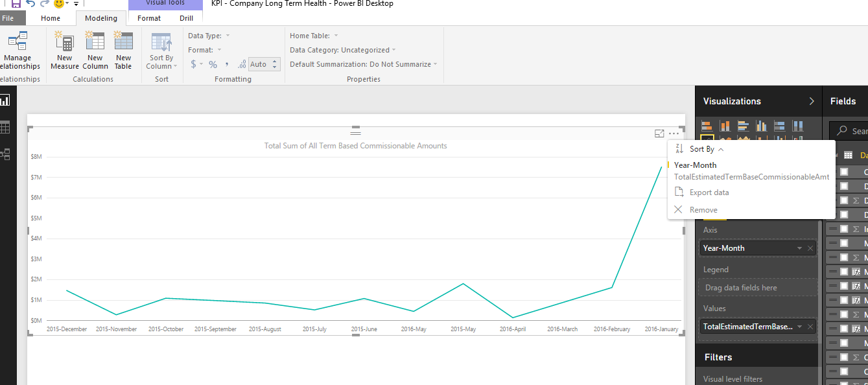Open the Year-Month axis field dropdown
This screenshot has width=868, height=385.
tap(800, 248)
